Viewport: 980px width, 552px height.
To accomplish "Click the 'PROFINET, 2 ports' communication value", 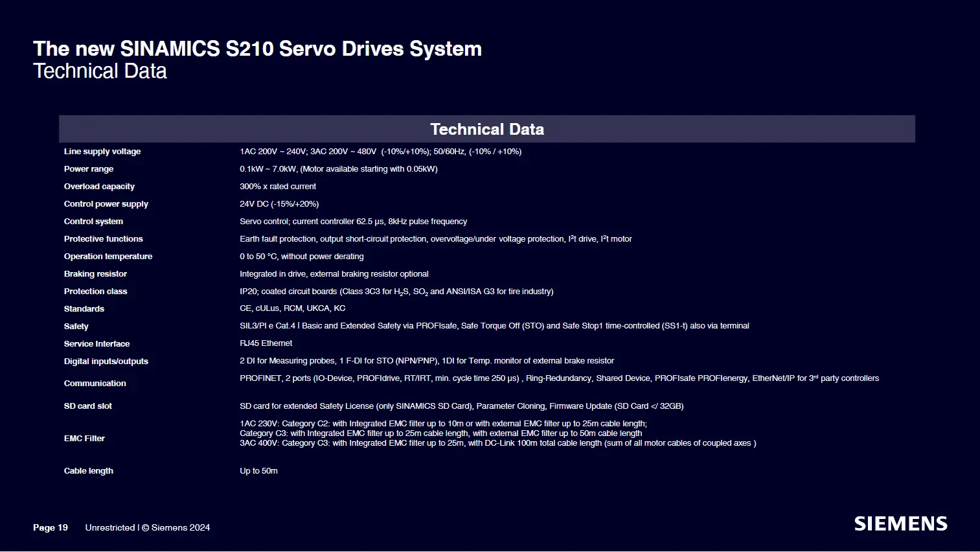I will (559, 378).
